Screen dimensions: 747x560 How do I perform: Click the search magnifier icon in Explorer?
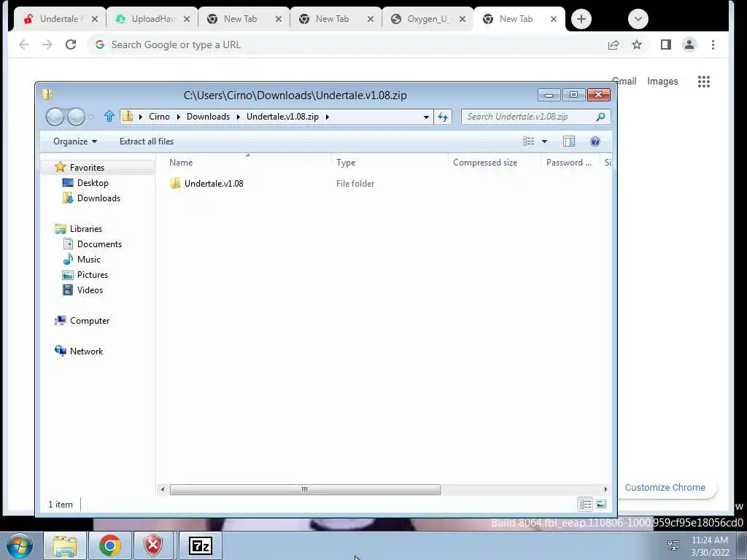coord(600,117)
